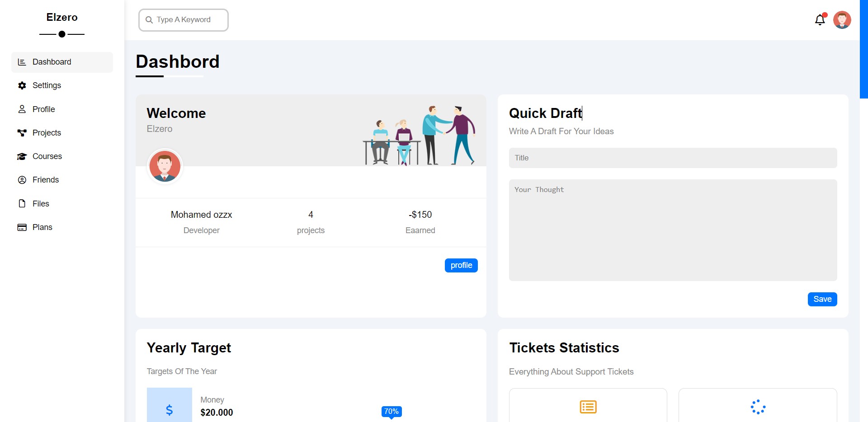Click the Projects diagram icon in sidebar
Viewport: 868px width, 422px height.
point(22,133)
